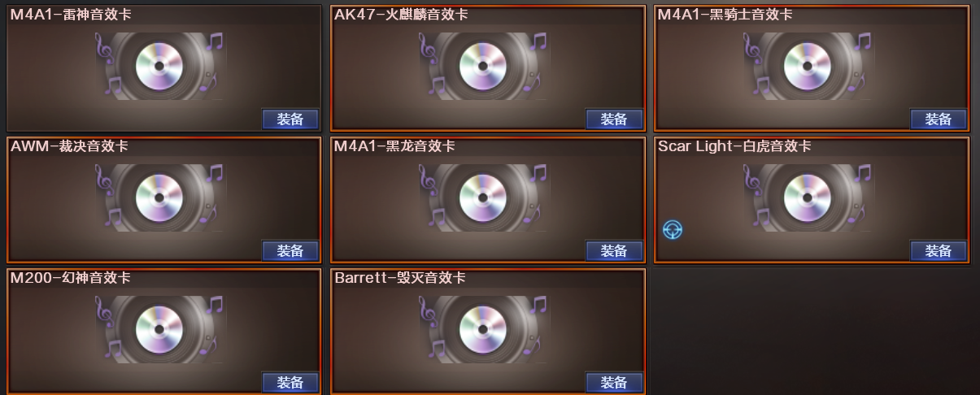Equip the M4A1-雷神 sound card with 装备
Viewport: 980px width, 395px height.
tap(290, 119)
